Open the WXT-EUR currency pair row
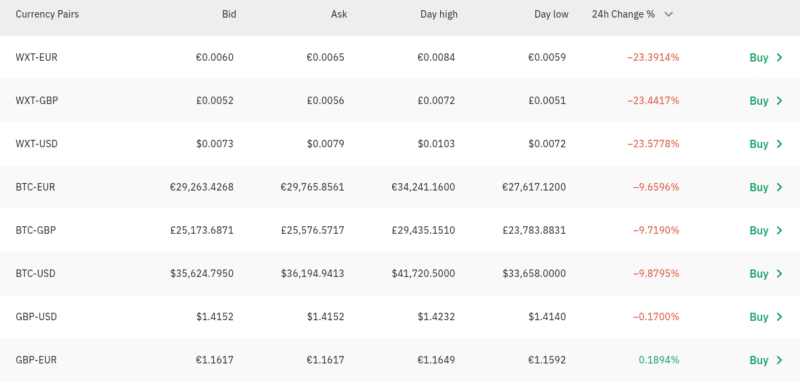Screen dimensions: 800x383 (400, 58)
